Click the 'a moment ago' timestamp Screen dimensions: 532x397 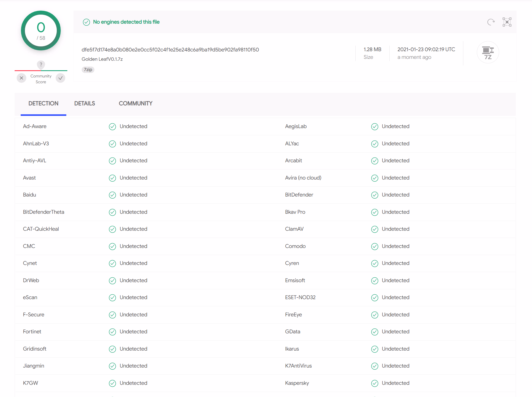(x=414, y=57)
